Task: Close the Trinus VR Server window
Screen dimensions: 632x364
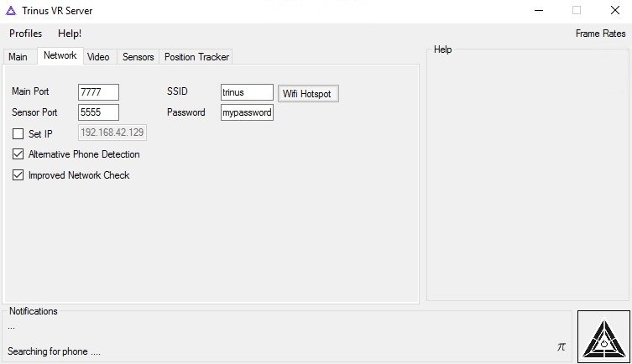Action: click(615, 10)
